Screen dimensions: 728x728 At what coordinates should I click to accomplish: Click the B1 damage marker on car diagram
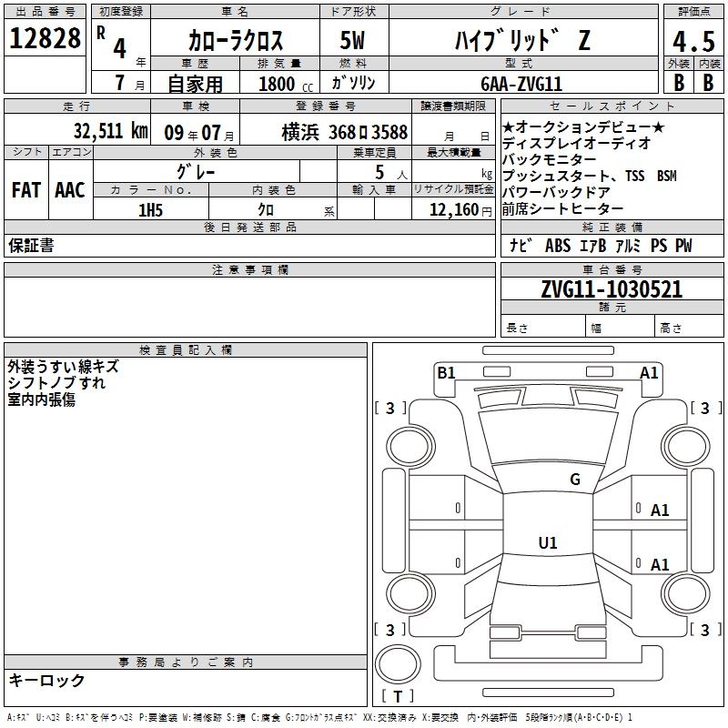coord(446,372)
